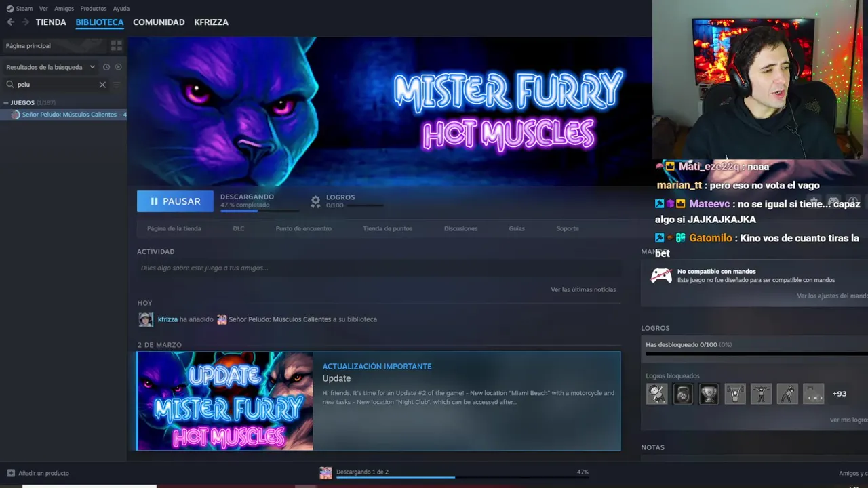Click the library search field

[56, 85]
